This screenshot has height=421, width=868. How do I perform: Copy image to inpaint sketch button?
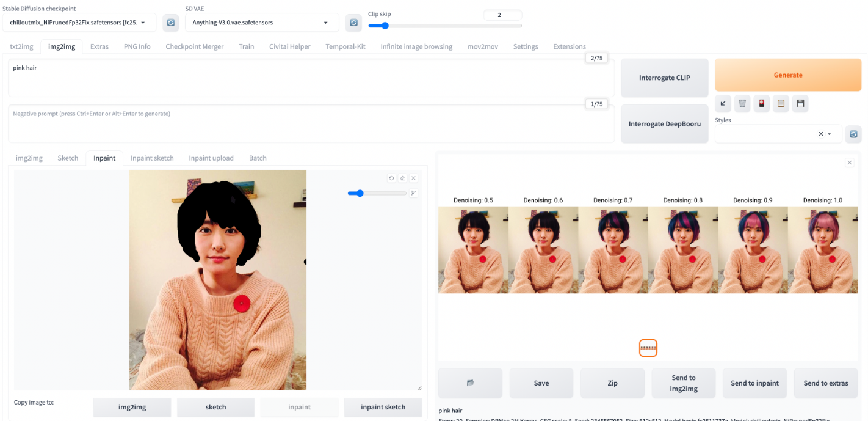383,407
